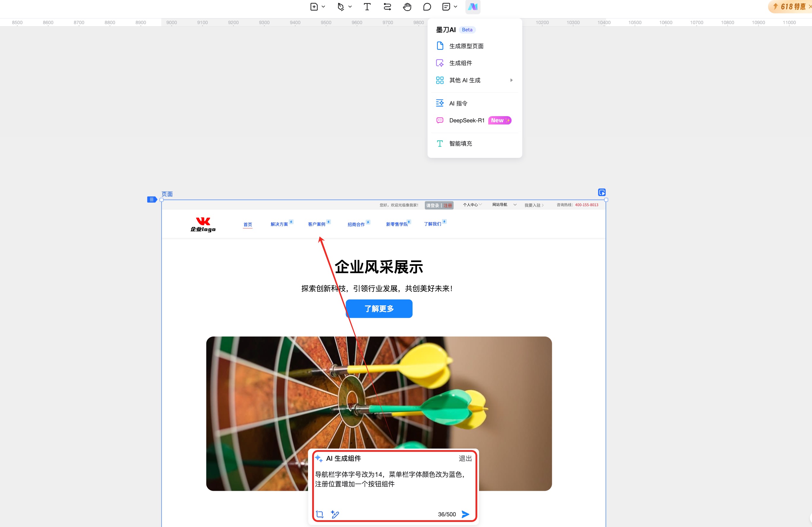This screenshot has width=812, height=527.
Task: Choose 生成原型页面 from AI menu
Action: (475, 46)
